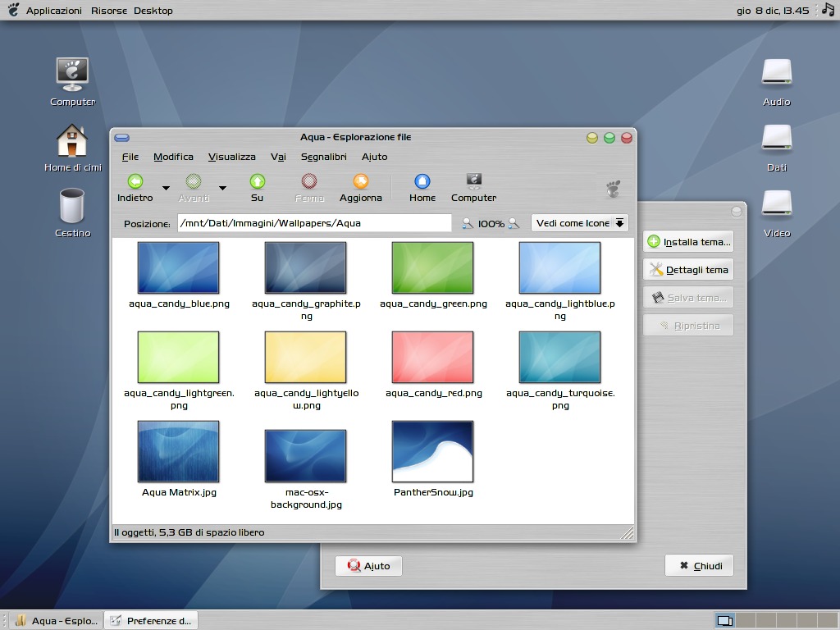The height and width of the screenshot is (630, 840).
Task: Click status bar text 11 oggetti
Action: [x=189, y=532]
